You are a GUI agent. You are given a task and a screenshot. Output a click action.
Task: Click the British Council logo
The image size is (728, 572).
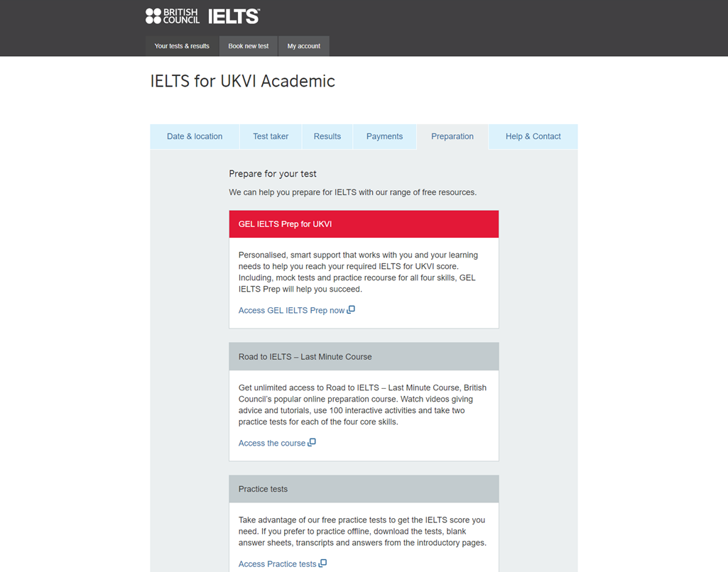coord(172,15)
